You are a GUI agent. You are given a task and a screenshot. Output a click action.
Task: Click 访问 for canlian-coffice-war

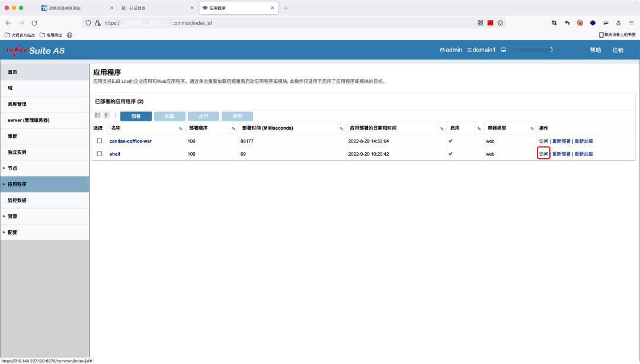543,141
